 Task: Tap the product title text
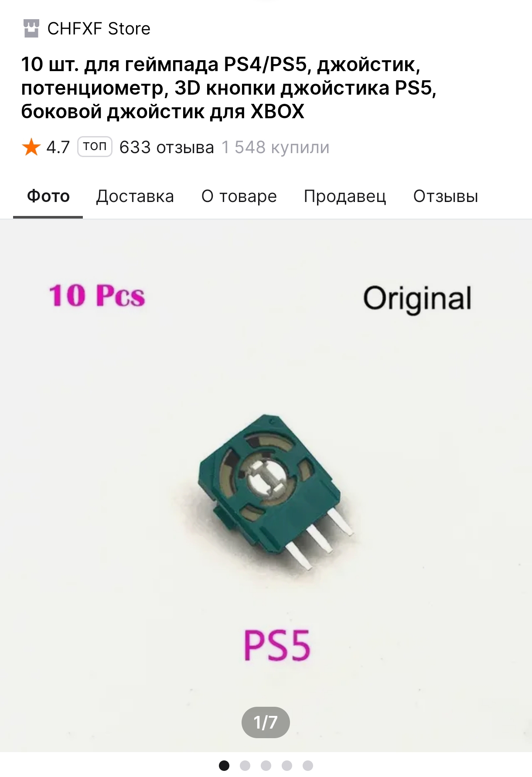click(228, 88)
